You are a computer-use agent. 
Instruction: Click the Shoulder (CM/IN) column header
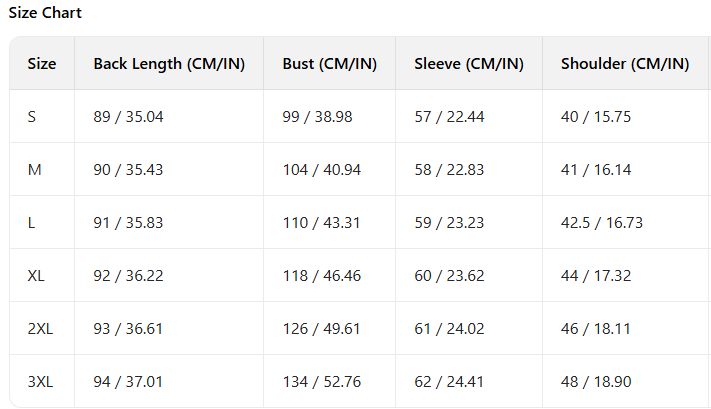[x=625, y=63]
